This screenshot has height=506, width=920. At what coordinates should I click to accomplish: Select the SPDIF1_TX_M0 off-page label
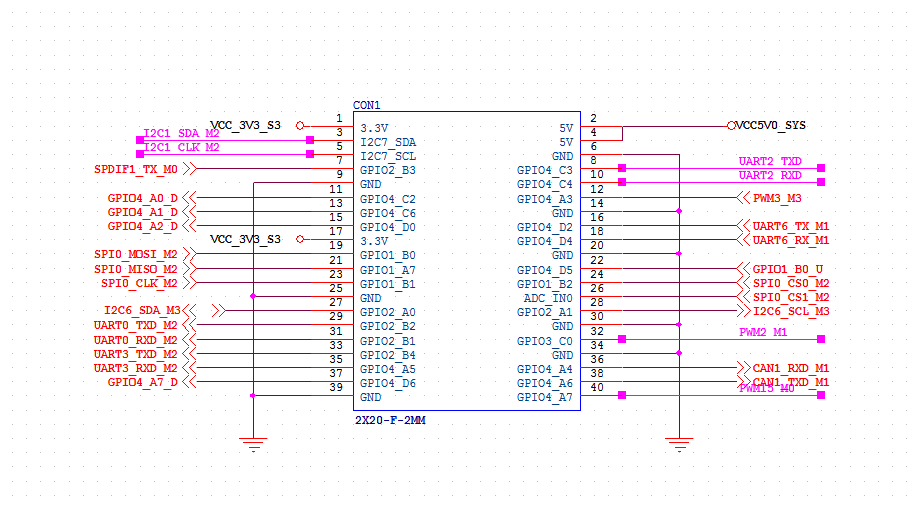point(136,170)
